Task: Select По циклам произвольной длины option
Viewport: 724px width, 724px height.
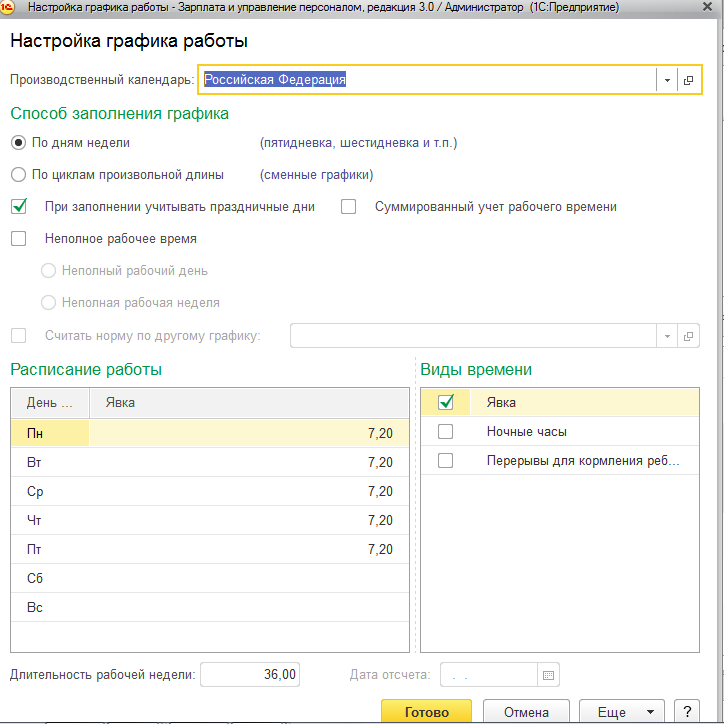Action: 18,175
